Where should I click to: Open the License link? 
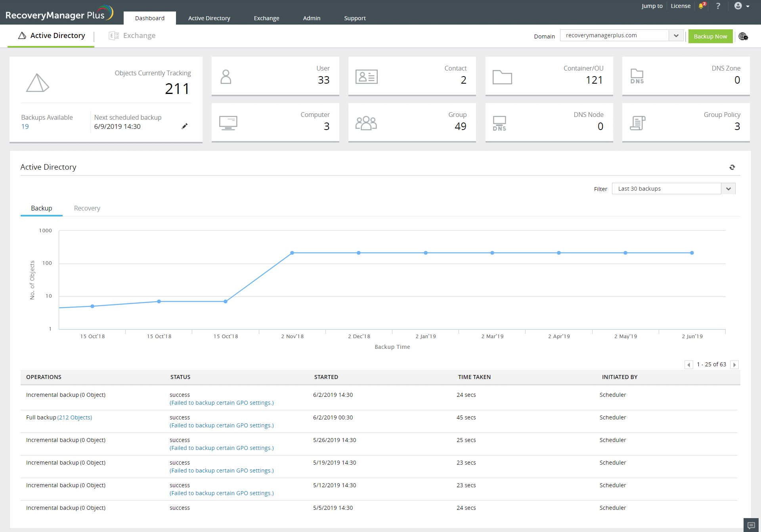pyautogui.click(x=681, y=6)
